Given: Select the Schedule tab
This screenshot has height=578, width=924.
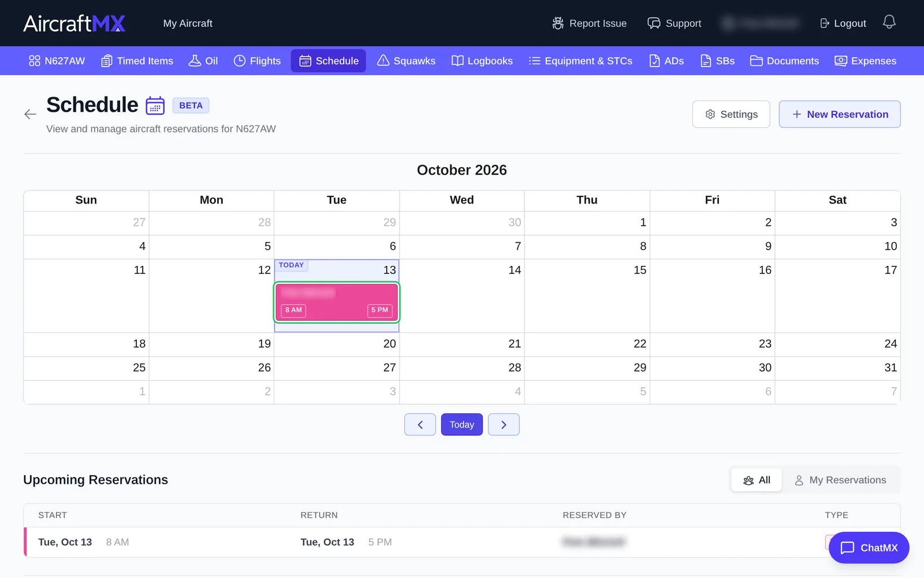Looking at the screenshot, I should click(x=329, y=61).
